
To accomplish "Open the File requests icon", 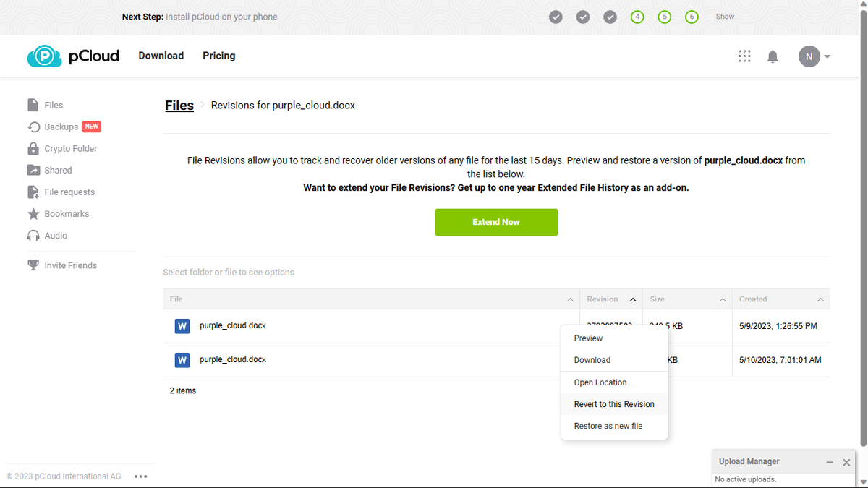I will (x=33, y=192).
